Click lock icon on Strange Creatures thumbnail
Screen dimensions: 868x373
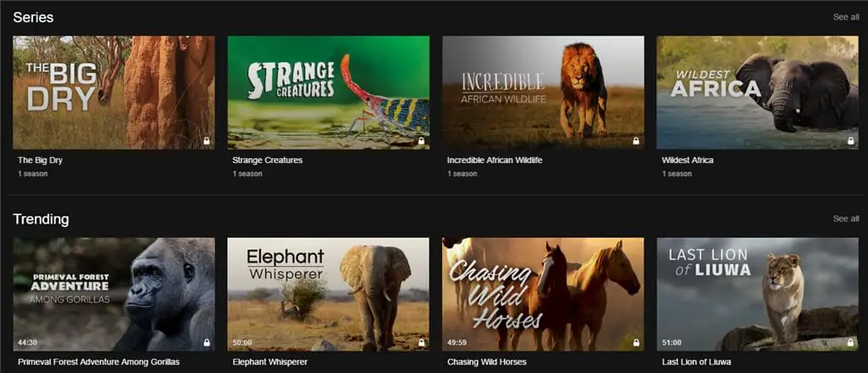tap(422, 141)
